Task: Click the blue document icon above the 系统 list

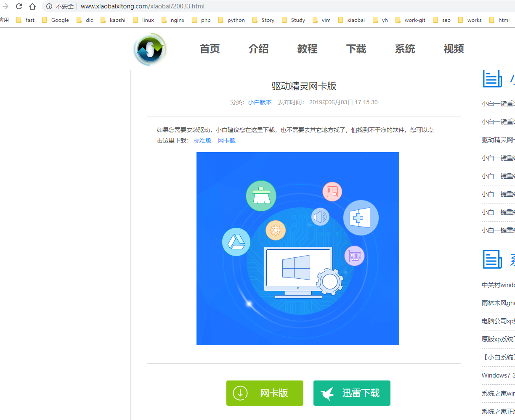Action: coord(492,259)
